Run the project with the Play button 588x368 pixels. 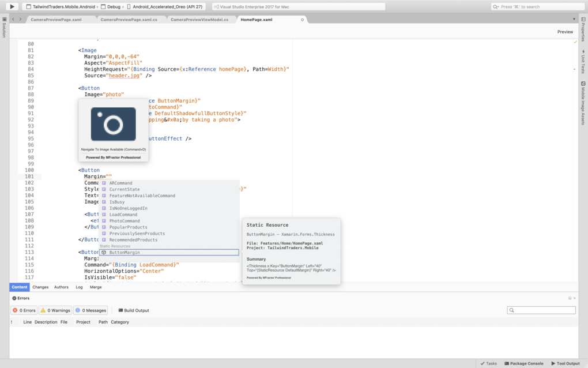pyautogui.click(x=12, y=6)
